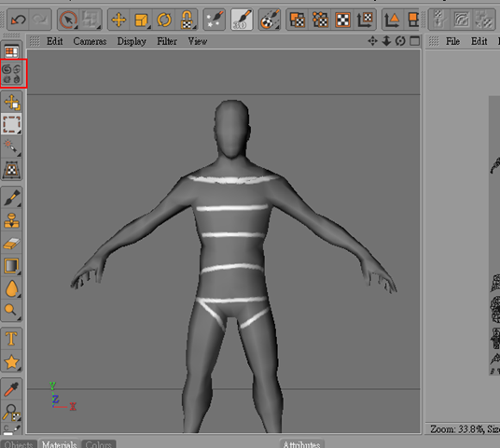Click the Undo arrow icon
Screen dimensions: 500x448
18,21
